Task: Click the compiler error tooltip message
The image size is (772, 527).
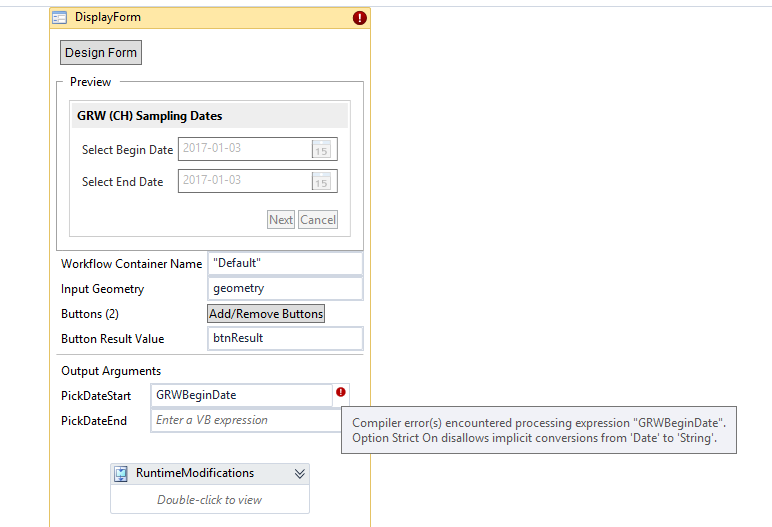Action: 539,430
